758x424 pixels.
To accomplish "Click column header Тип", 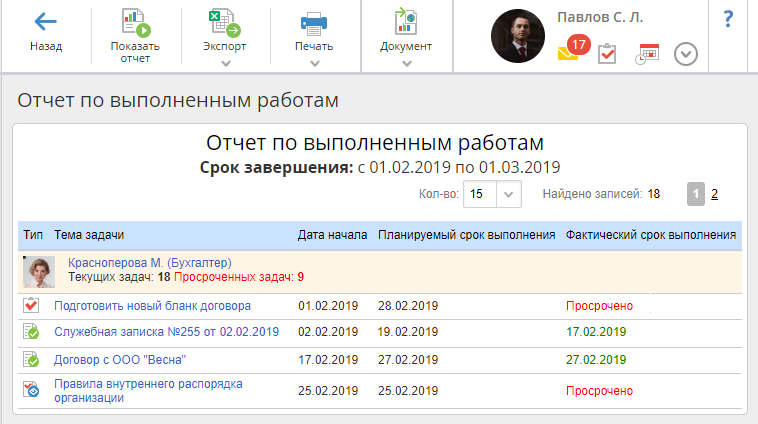I will [x=33, y=235].
